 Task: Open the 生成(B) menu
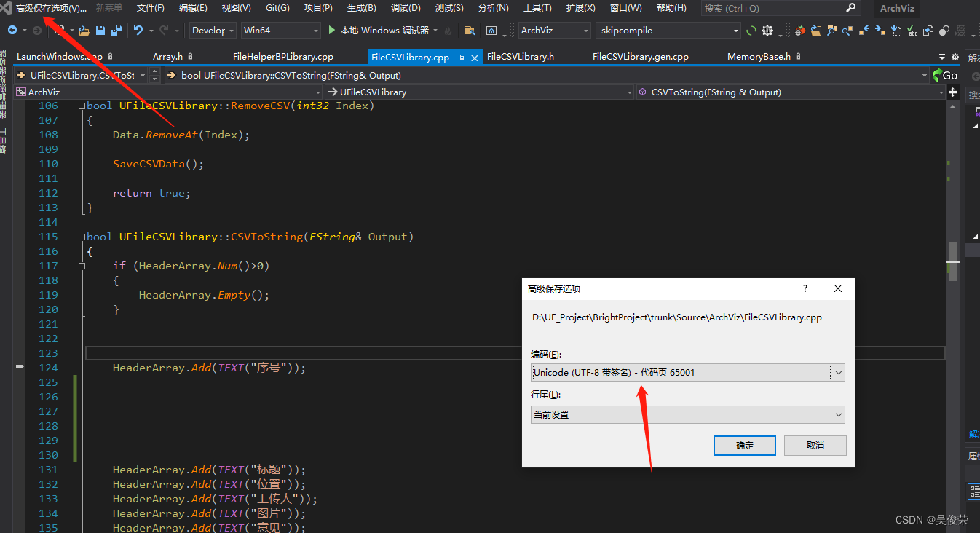(362, 8)
